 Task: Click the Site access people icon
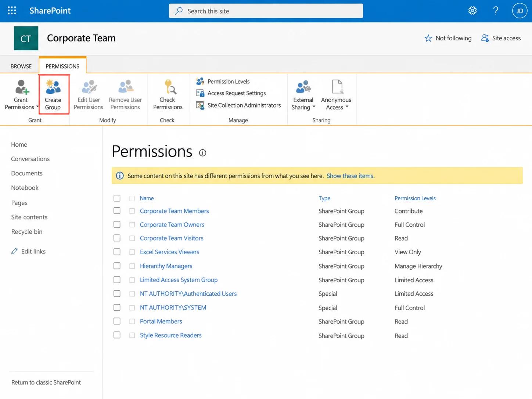485,38
